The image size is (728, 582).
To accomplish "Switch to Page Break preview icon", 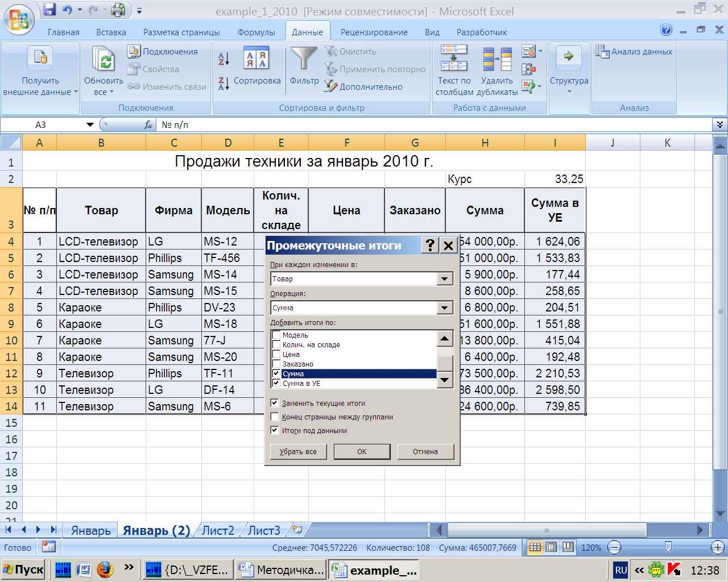I will (x=568, y=547).
